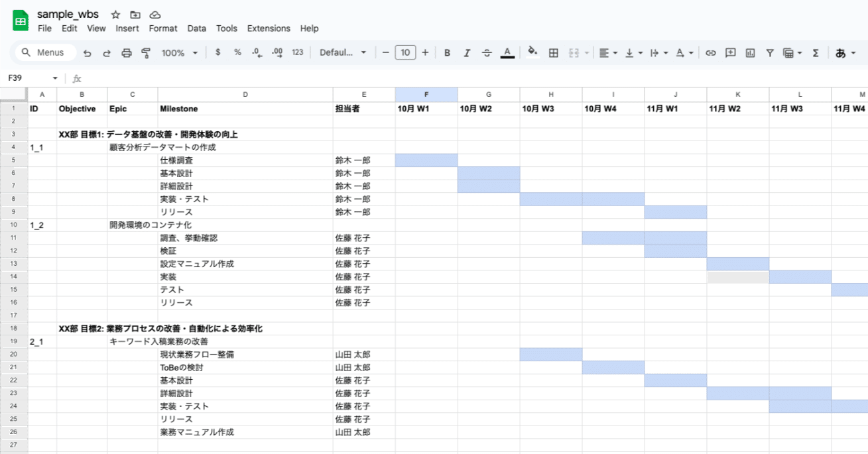Toggle bold formatting
868x454 pixels.
(x=447, y=52)
